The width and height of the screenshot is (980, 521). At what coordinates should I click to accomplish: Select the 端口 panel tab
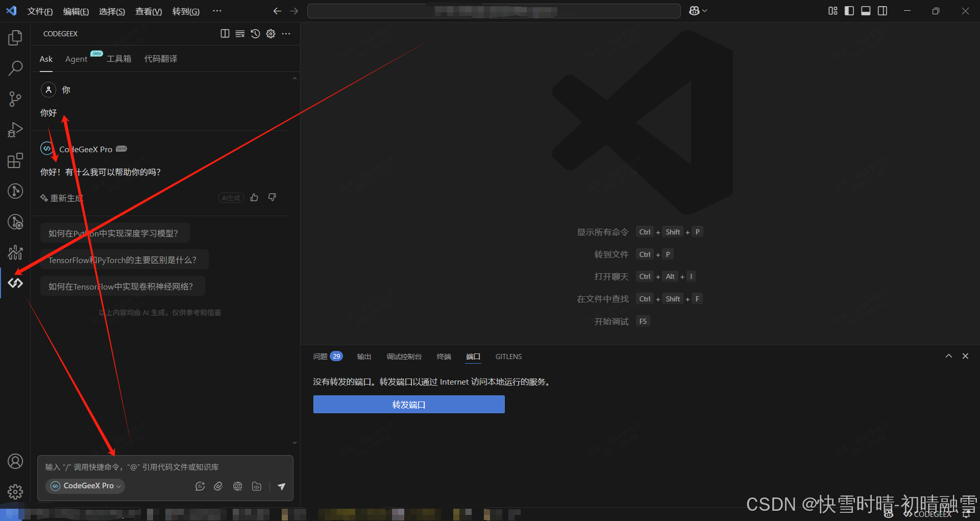(x=473, y=357)
